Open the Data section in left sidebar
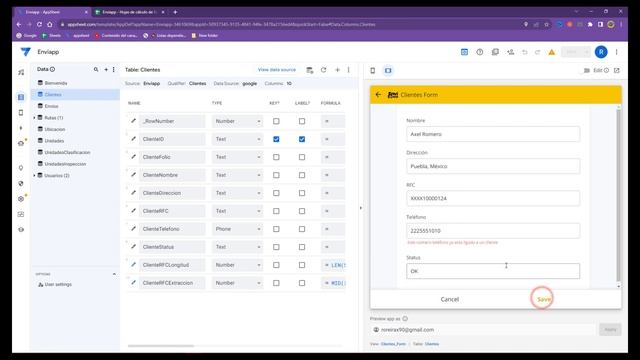Viewport: 640px width, 360px height. [x=21, y=97]
